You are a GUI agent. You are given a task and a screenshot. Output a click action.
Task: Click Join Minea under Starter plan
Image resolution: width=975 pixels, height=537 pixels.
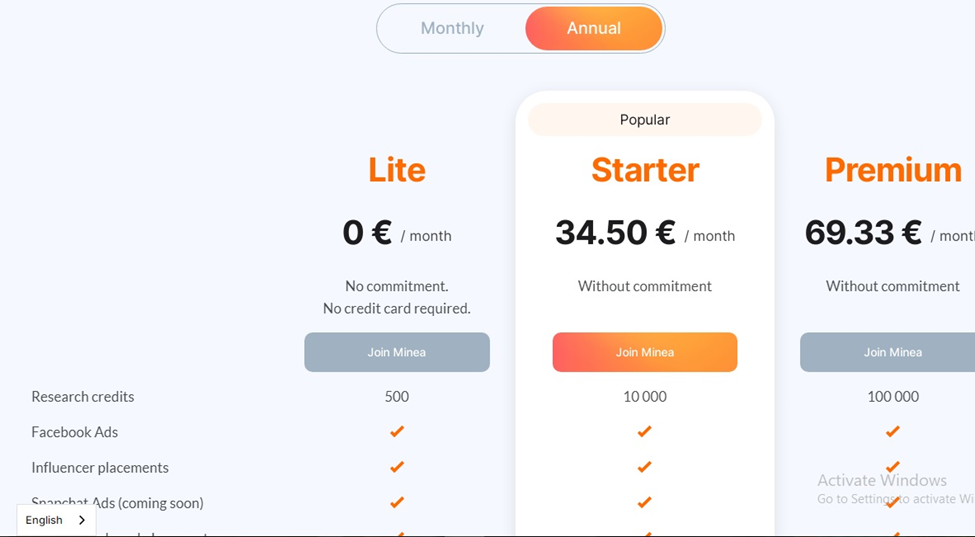[x=645, y=352]
